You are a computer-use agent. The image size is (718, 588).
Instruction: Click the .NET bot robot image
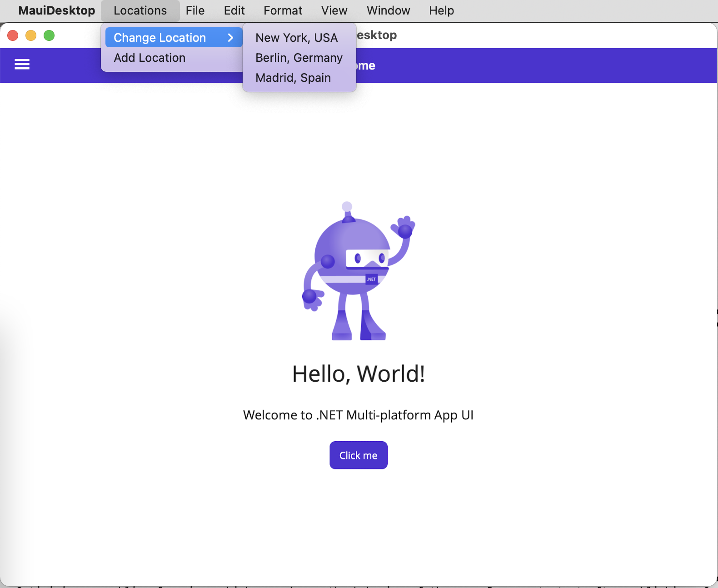(x=359, y=271)
